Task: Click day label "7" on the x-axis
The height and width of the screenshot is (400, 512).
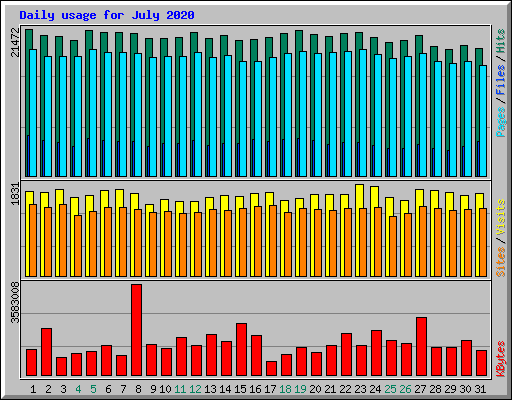Action: [123, 389]
